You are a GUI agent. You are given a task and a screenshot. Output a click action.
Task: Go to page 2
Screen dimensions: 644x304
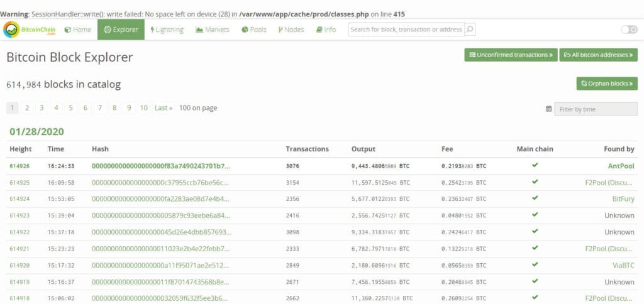(27, 108)
